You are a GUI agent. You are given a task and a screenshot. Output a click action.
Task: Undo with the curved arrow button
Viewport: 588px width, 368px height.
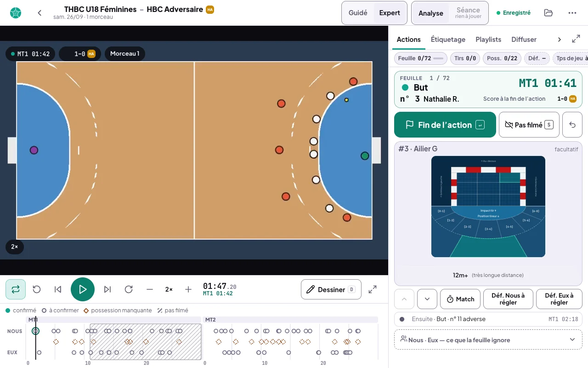click(572, 125)
